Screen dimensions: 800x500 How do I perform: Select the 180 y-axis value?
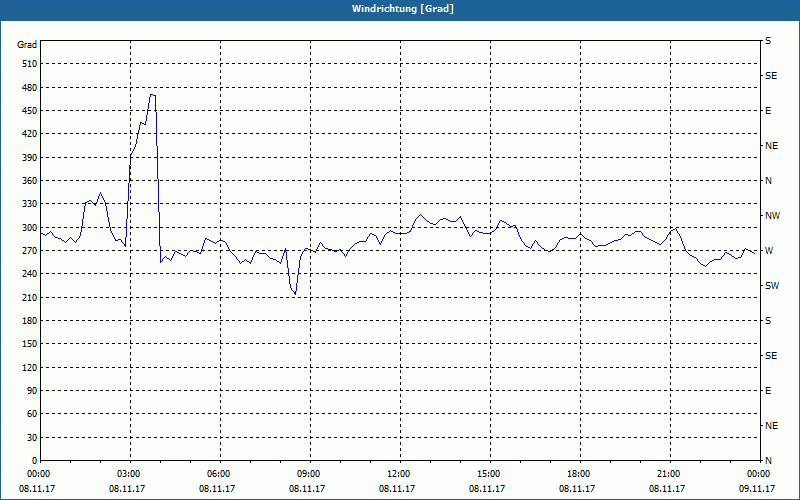(x=30, y=321)
